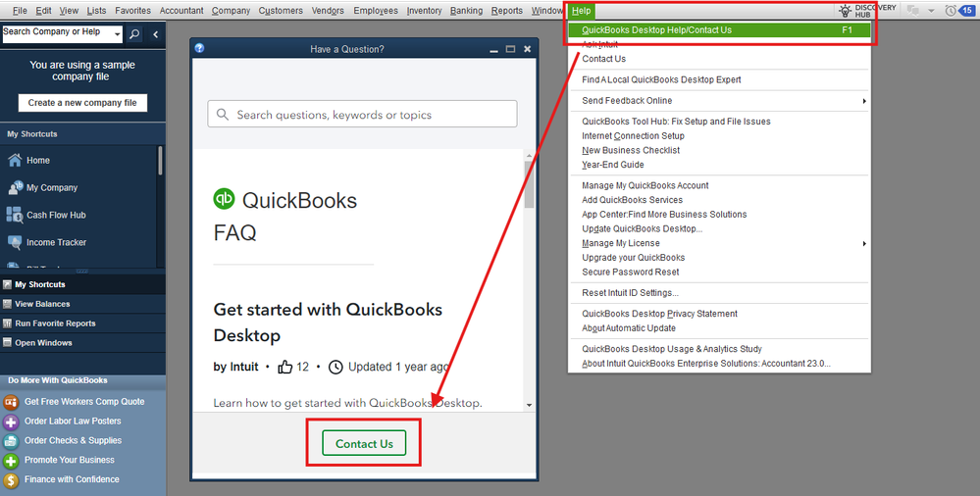Click the Get Free Workers Comp Quote icon
980x496 pixels.
[11, 402]
